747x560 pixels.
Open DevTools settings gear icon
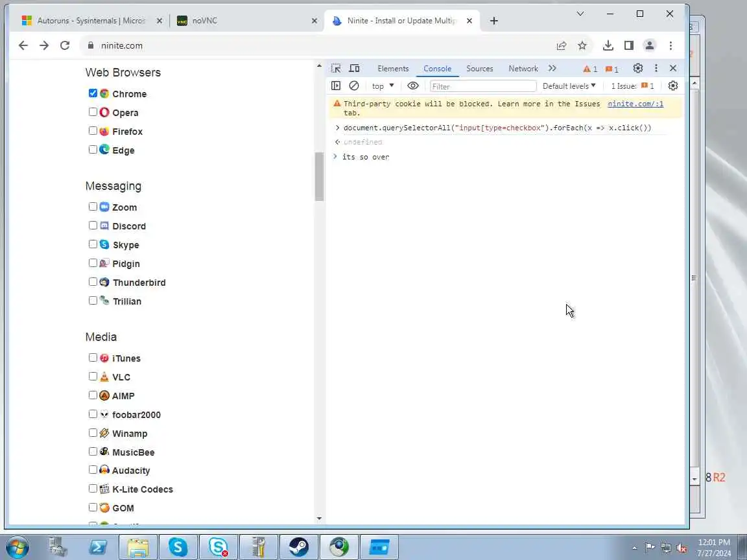point(638,68)
